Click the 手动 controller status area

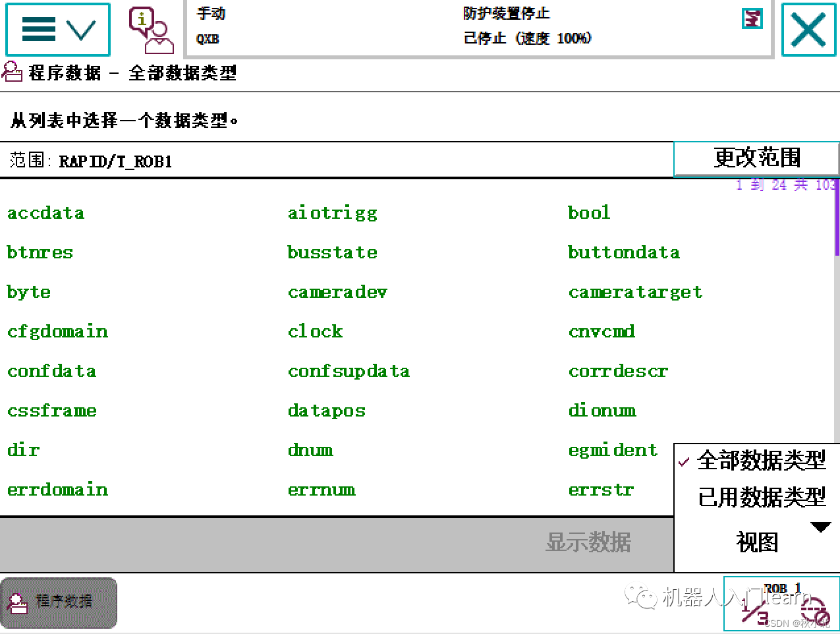tap(211, 13)
